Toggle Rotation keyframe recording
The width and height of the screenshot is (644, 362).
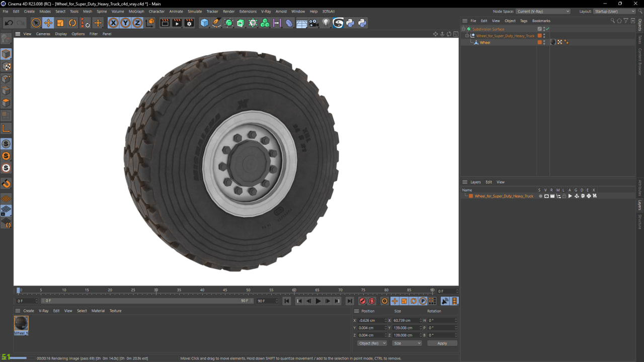pyautogui.click(x=414, y=301)
